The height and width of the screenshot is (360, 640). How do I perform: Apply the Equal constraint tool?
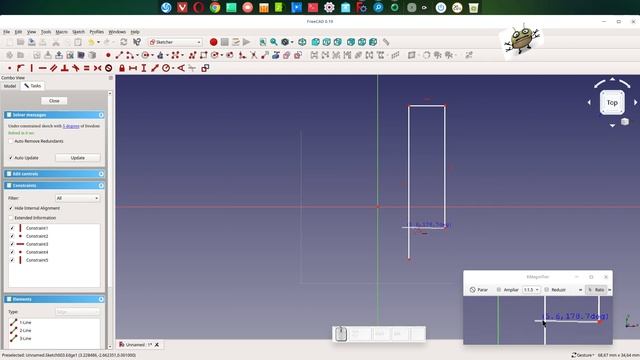click(87, 68)
